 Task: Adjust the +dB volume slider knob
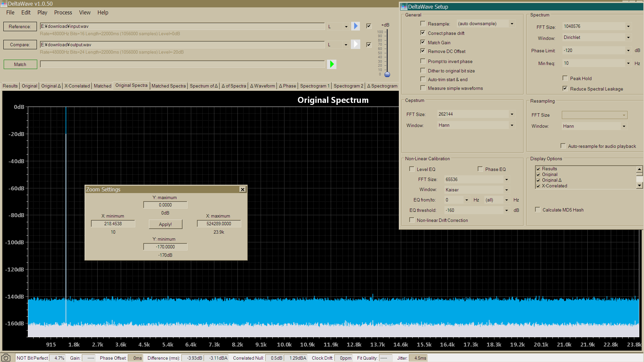(387, 74)
